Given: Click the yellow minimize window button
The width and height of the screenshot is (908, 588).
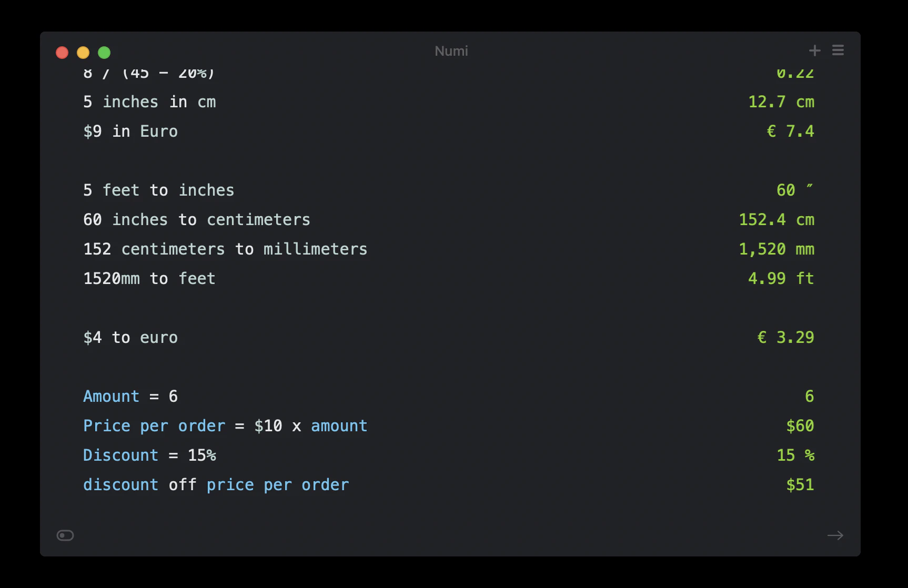Looking at the screenshot, I should pos(83,53).
